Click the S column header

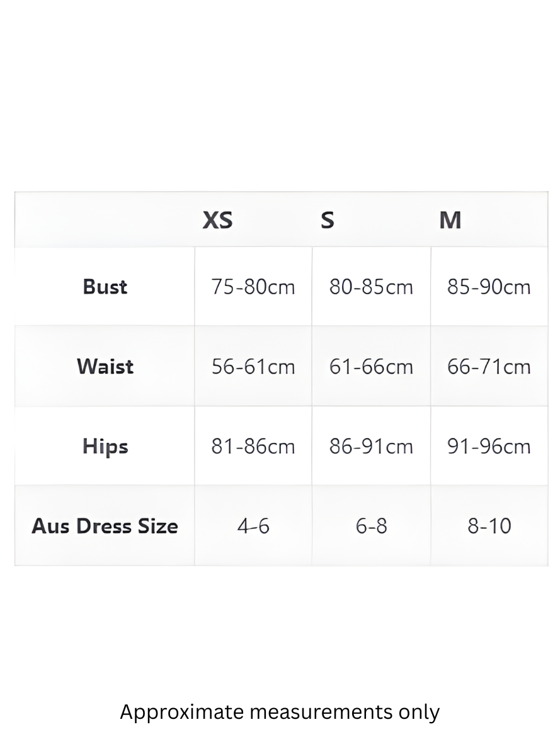[x=327, y=220]
